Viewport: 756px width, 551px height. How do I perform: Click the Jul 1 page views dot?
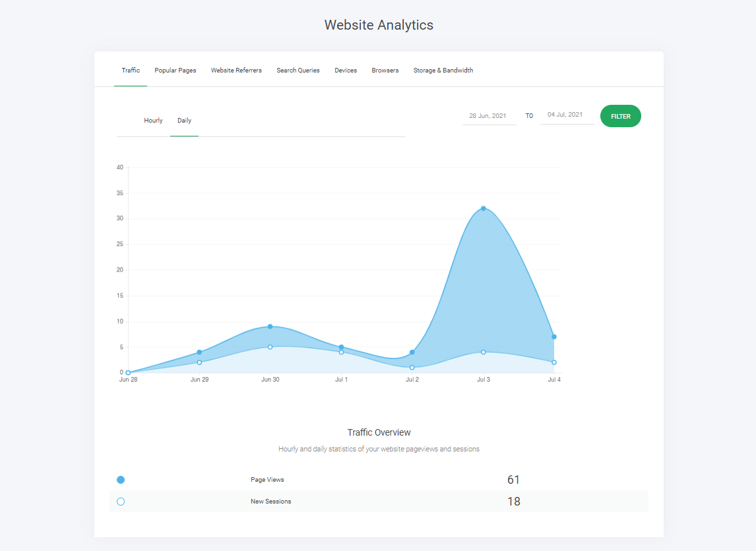341,345
